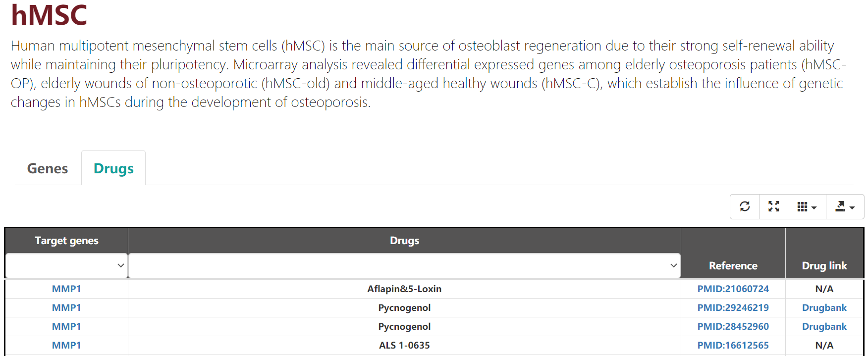The image size is (868, 356).
Task: Click MMP1 gene in ALS 1-0635 row
Action: pyautogui.click(x=66, y=345)
